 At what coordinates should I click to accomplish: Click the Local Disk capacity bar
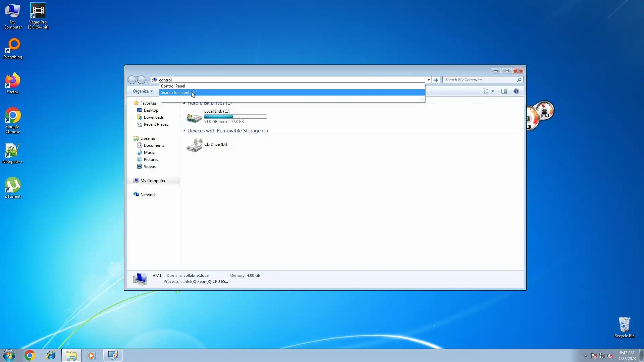(x=235, y=117)
